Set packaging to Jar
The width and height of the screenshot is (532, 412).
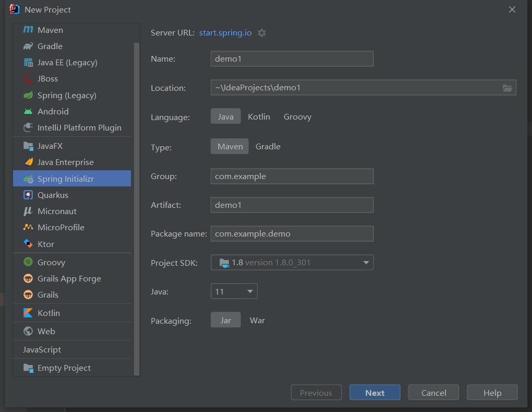pyautogui.click(x=226, y=320)
